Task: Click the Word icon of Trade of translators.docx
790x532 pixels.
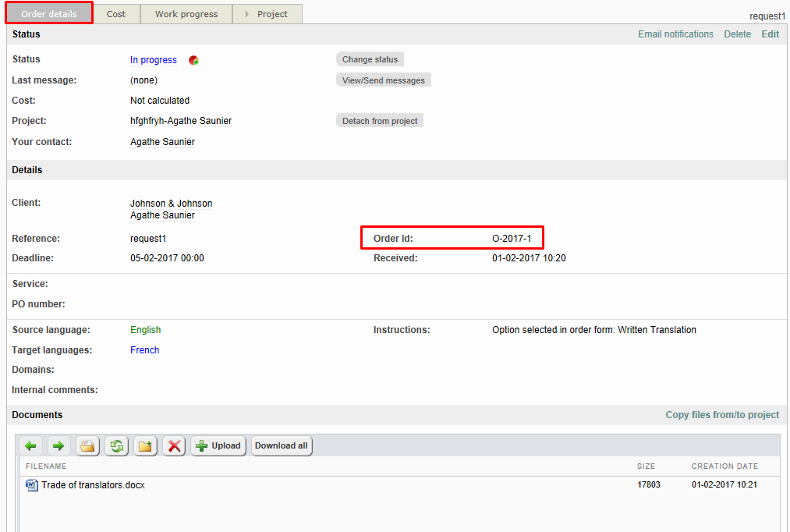Action: point(31,485)
